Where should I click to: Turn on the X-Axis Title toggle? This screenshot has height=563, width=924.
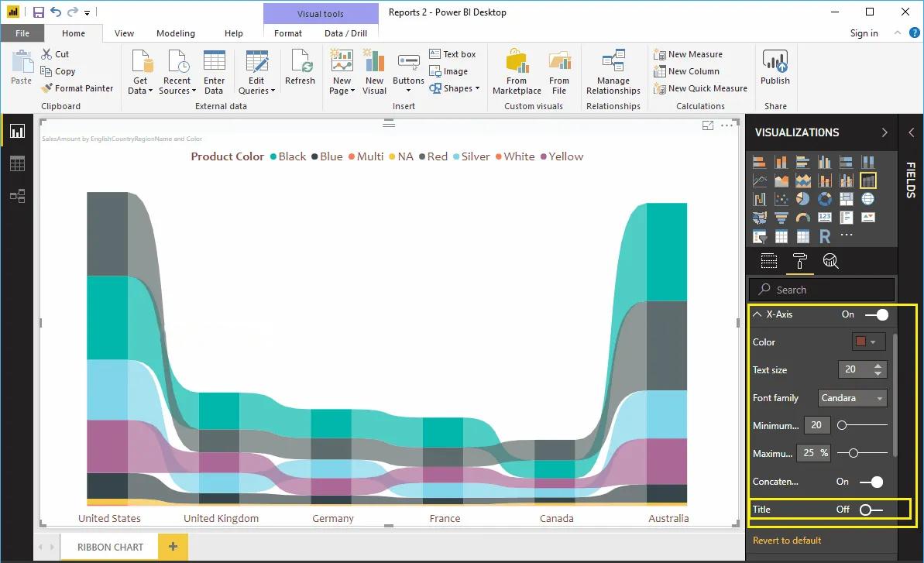(x=871, y=510)
